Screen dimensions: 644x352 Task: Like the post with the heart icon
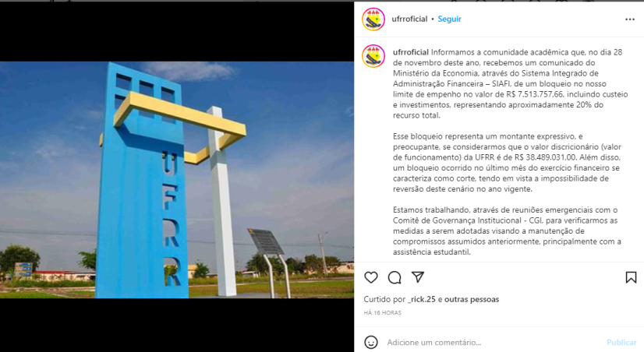[371, 278]
